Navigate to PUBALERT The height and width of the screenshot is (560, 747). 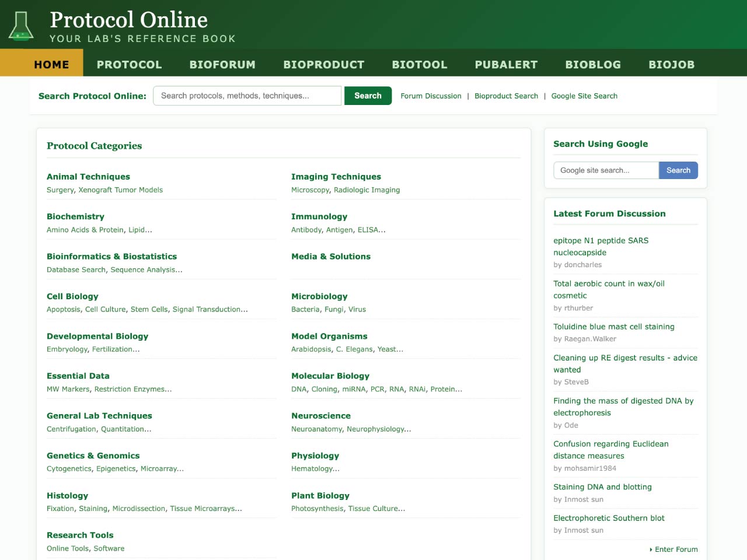[506, 64]
